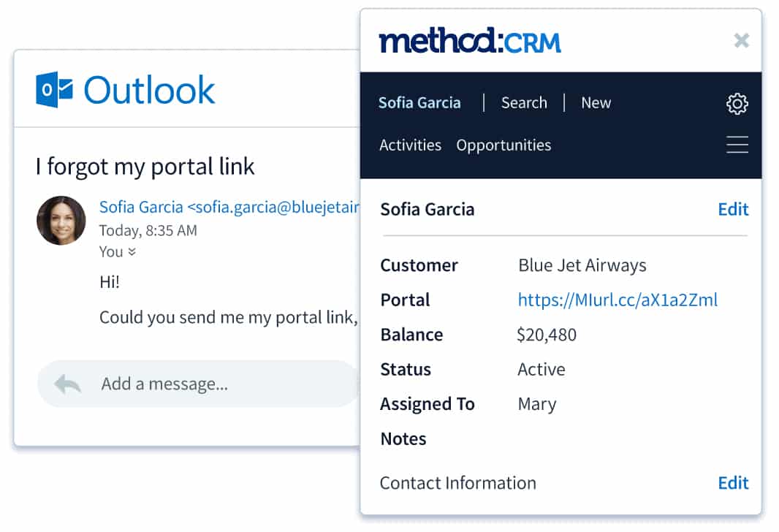Edit the Contact Information section

pos(733,483)
